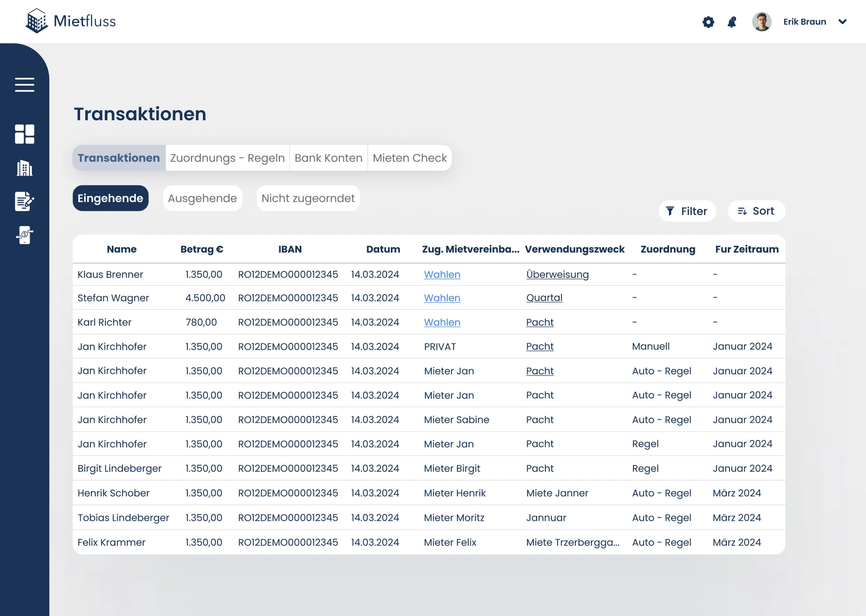Select the Ausgehende filter pill

203,198
